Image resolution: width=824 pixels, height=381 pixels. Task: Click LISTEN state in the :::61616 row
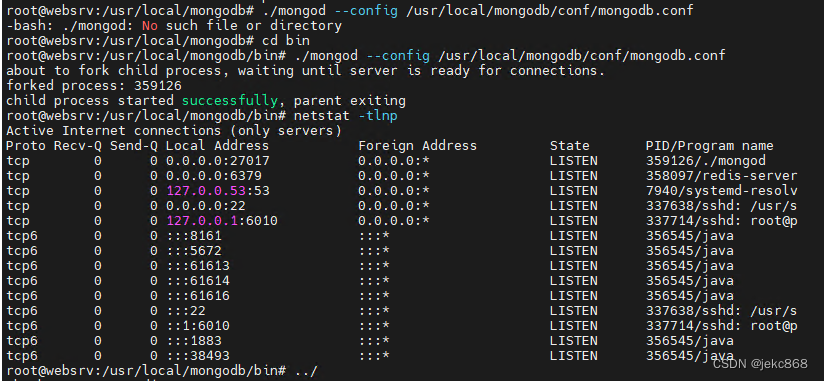click(573, 296)
